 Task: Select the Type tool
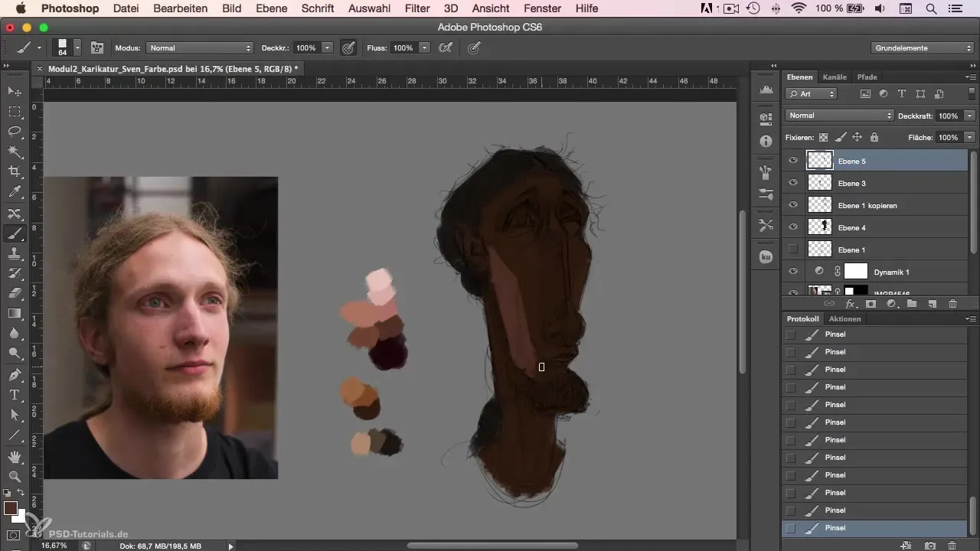[x=14, y=395]
